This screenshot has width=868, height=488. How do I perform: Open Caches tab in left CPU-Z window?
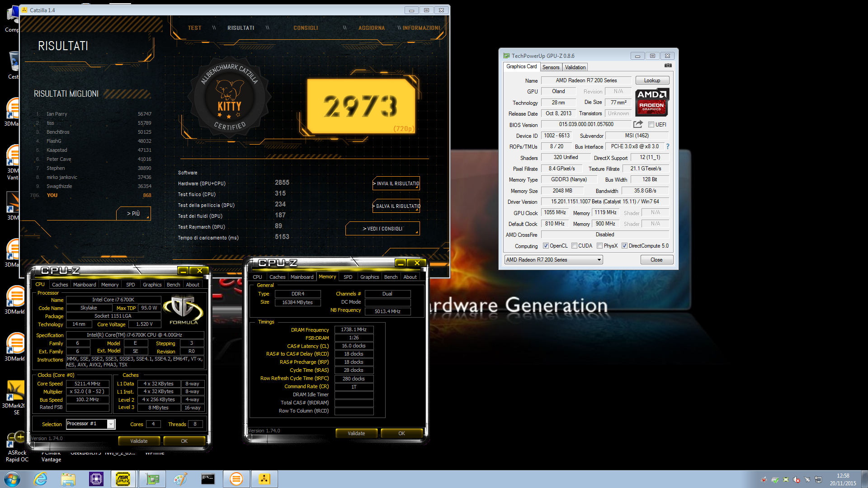point(60,285)
